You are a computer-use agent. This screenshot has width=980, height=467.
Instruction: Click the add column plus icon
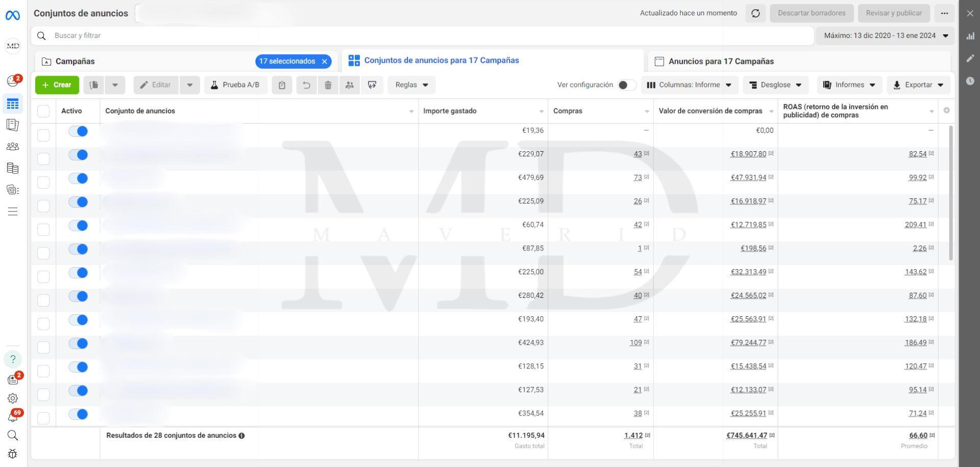[946, 111]
